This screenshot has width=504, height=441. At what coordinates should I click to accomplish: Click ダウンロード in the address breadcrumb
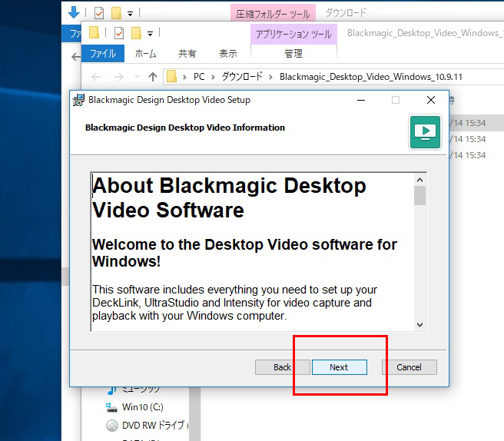(242, 77)
